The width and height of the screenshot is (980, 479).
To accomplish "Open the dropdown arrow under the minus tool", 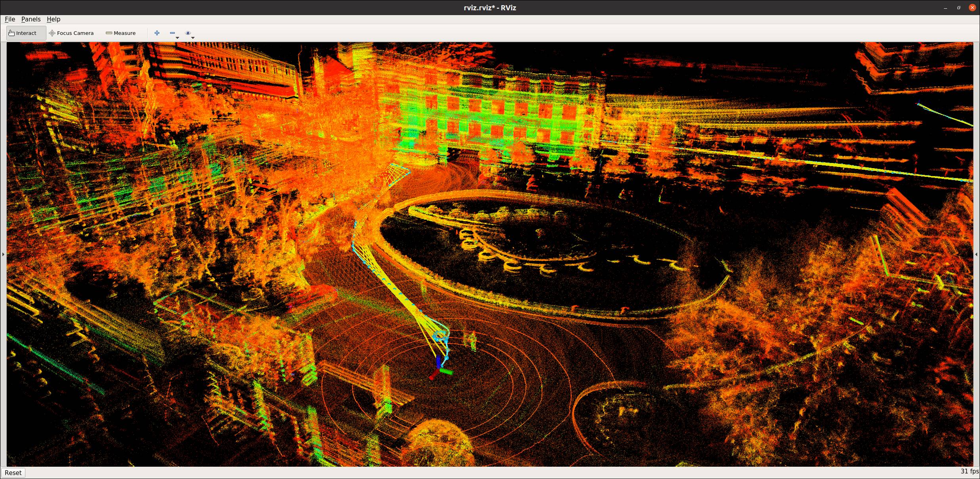I will point(177,38).
